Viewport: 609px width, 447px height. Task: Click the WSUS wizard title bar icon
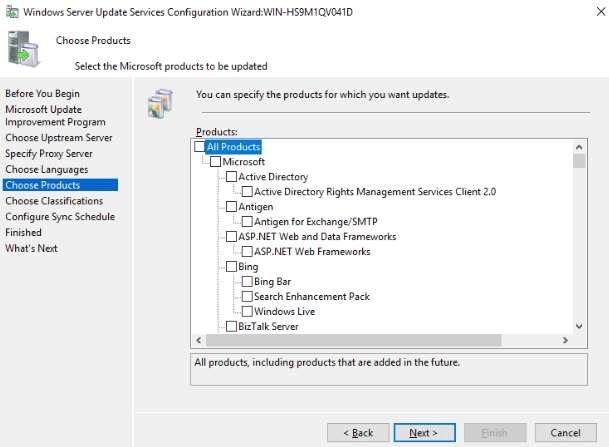pos(12,12)
